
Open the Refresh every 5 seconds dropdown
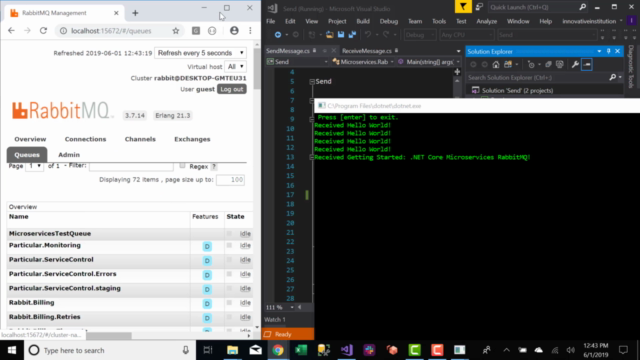pos(200,53)
